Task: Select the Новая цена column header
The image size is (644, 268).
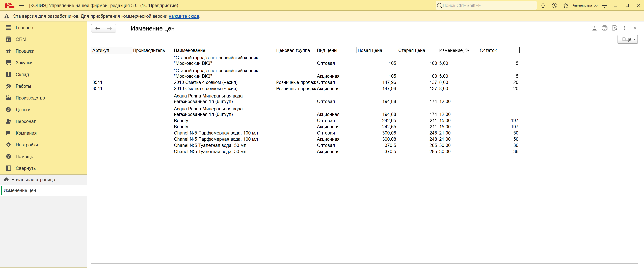Action: 377,50
